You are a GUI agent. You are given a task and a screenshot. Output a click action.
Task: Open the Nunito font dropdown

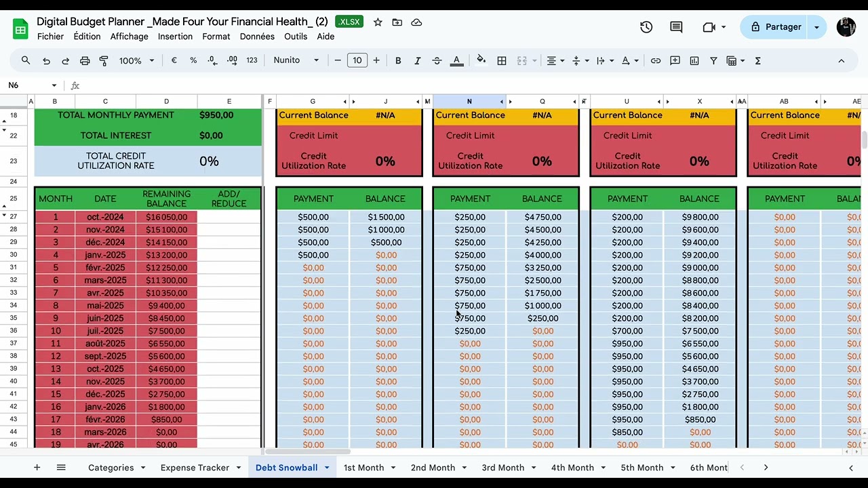[x=296, y=60]
